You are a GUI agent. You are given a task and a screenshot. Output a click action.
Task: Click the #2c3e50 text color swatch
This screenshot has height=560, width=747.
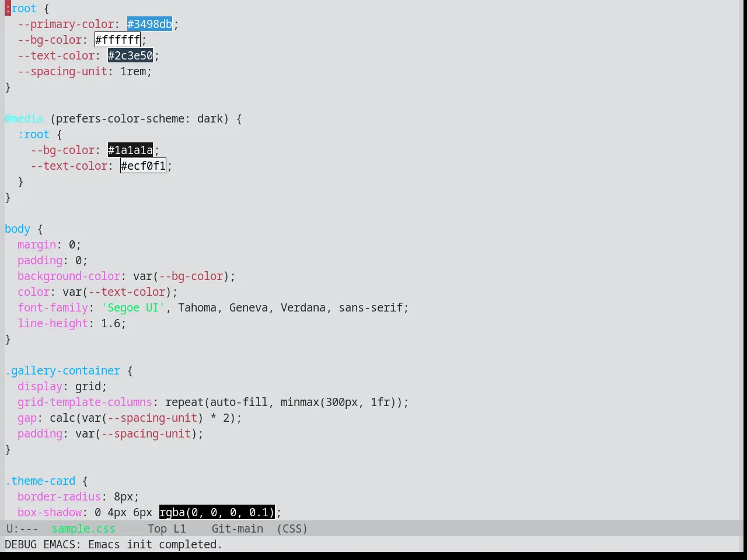pyautogui.click(x=130, y=55)
